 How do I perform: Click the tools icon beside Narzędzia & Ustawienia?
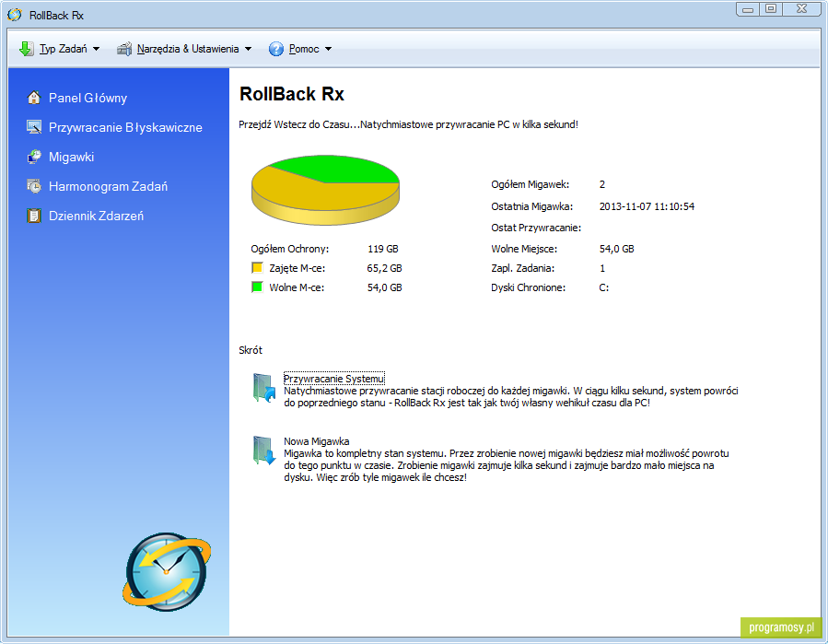pos(124,49)
